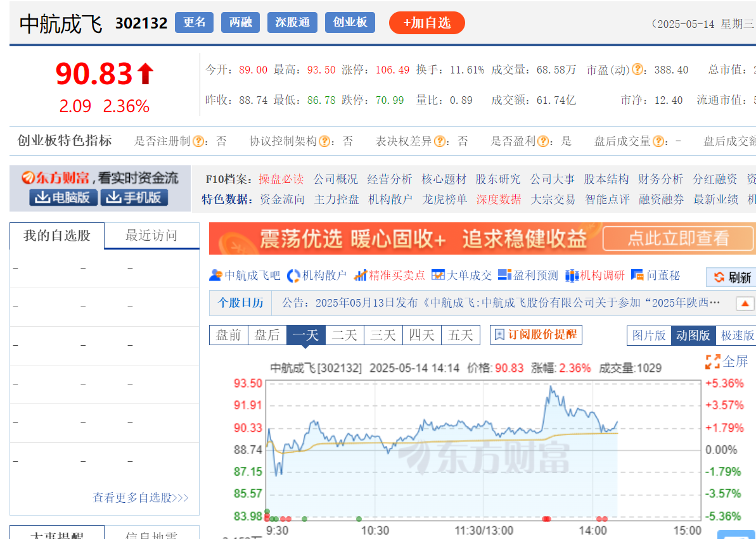
Task: Select the 二天 chart tab
Action: (x=345, y=335)
